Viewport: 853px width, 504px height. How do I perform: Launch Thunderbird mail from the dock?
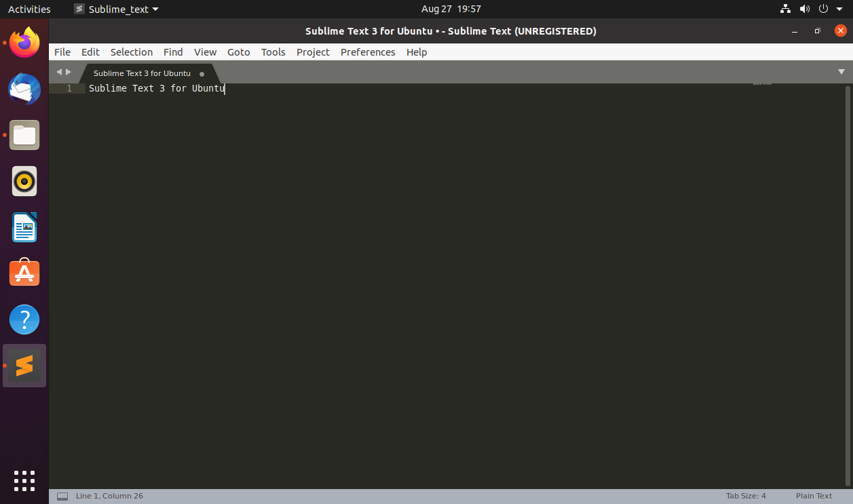[24, 89]
